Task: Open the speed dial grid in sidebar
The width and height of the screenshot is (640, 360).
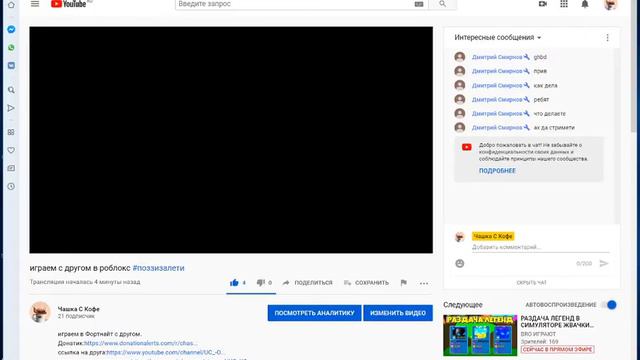Action: coord(11,132)
